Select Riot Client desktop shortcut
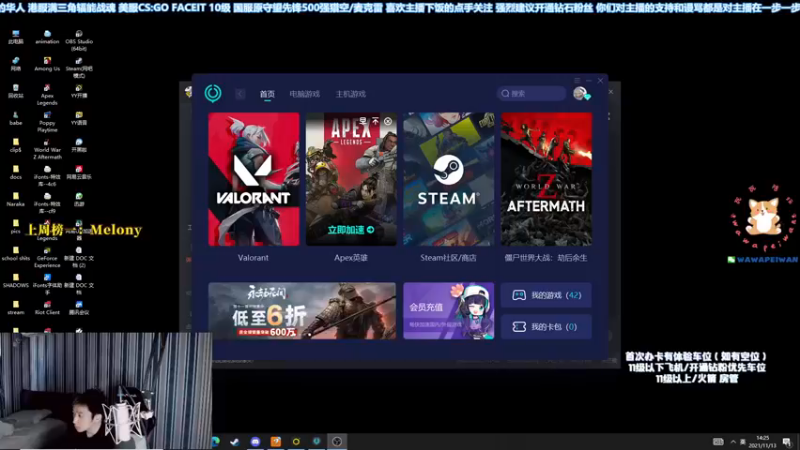The image size is (800, 450). pos(47,308)
